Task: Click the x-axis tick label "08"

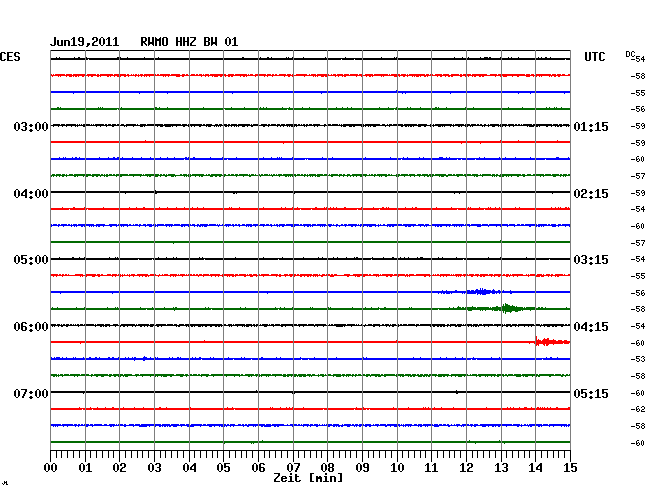Action: point(327,467)
